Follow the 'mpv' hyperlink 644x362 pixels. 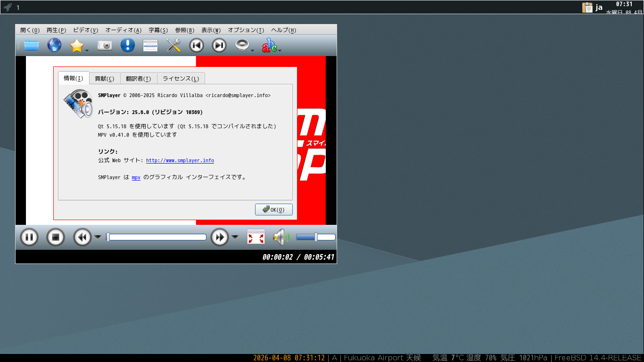click(136, 178)
